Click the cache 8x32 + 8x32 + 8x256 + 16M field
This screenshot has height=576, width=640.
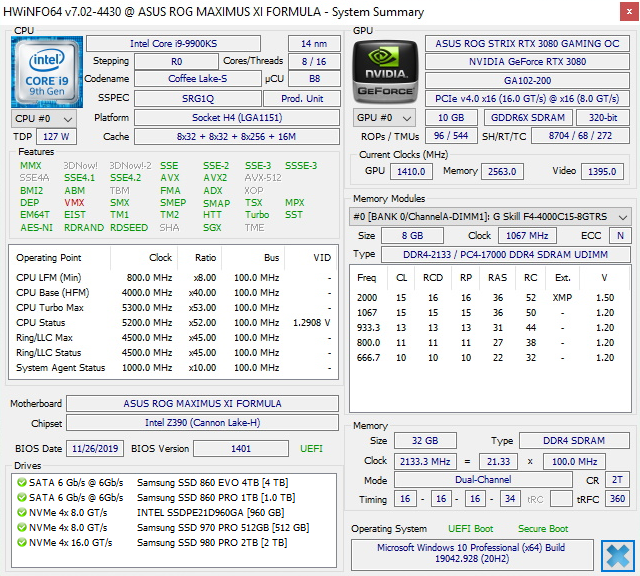[237, 137]
